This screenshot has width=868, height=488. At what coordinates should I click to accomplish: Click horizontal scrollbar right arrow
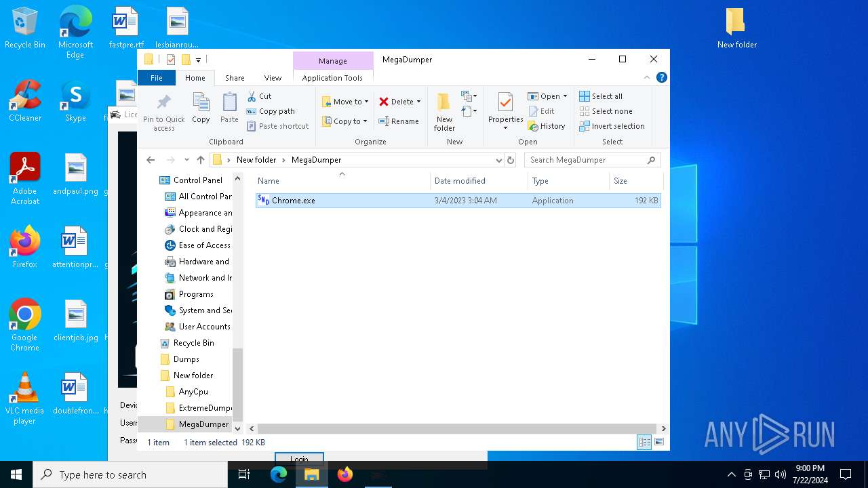(663, 428)
